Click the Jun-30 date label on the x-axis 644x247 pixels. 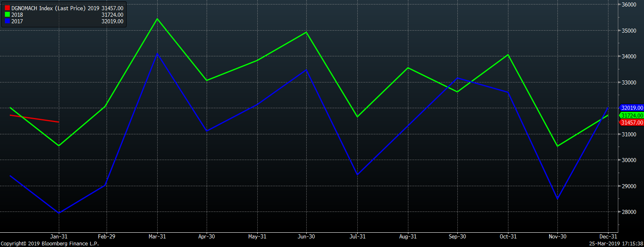coord(306,236)
